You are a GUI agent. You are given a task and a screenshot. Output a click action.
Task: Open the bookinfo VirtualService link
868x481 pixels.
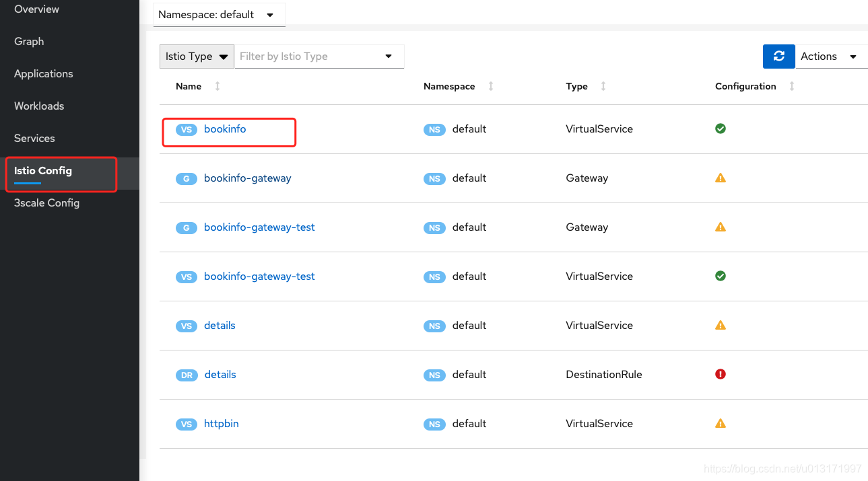pos(225,129)
